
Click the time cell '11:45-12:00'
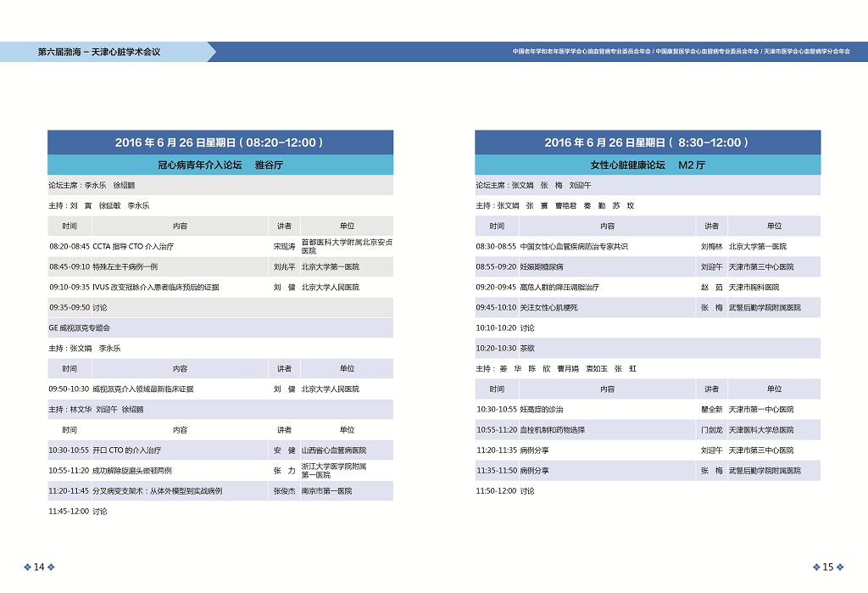pyautogui.click(x=70, y=512)
